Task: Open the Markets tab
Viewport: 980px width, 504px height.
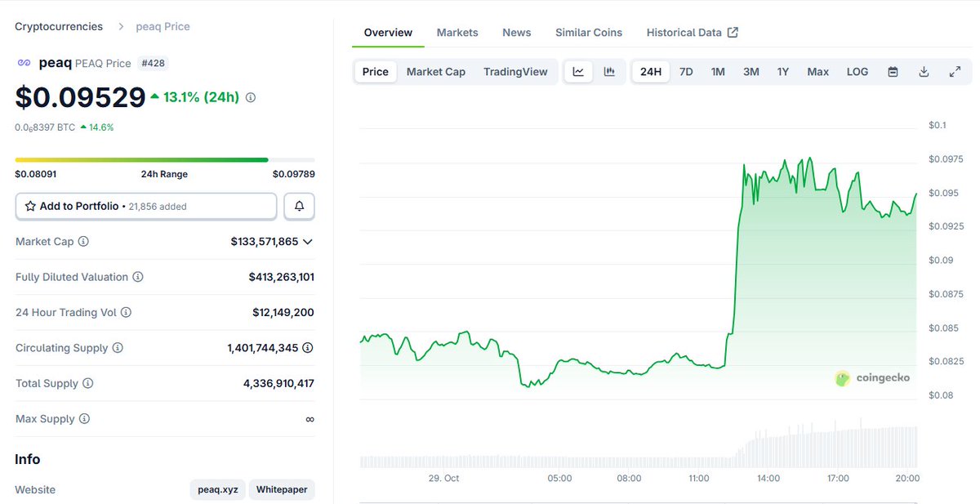Action: click(457, 33)
